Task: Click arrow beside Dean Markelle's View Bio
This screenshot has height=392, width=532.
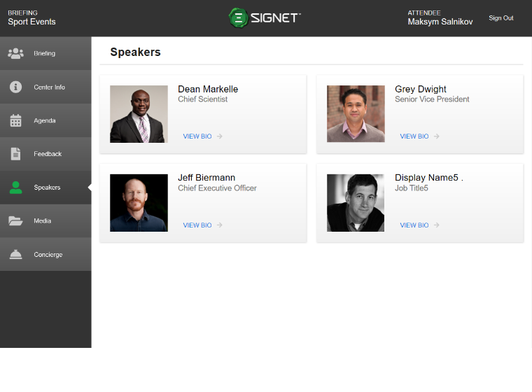Action: pos(220,136)
